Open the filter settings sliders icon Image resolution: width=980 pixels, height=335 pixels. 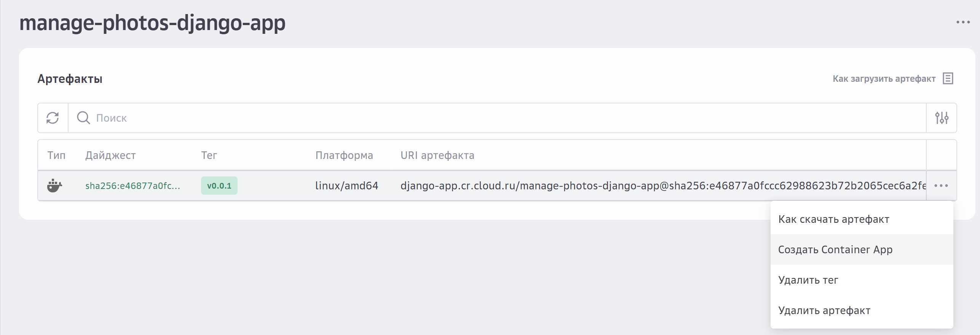(x=942, y=118)
